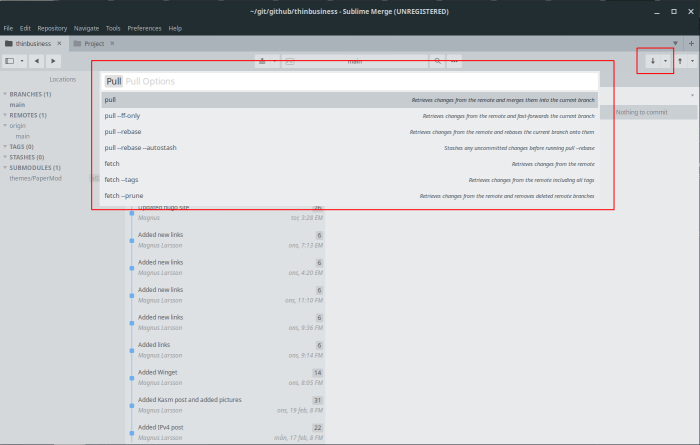
Task: Click the 'Nothing to commit' row
Action: (x=649, y=112)
